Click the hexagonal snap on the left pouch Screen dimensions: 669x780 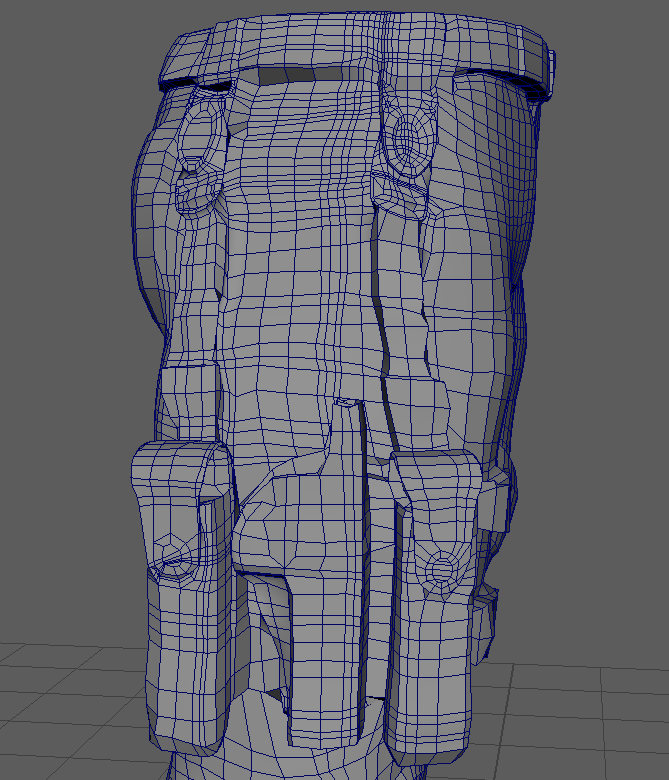point(177,567)
